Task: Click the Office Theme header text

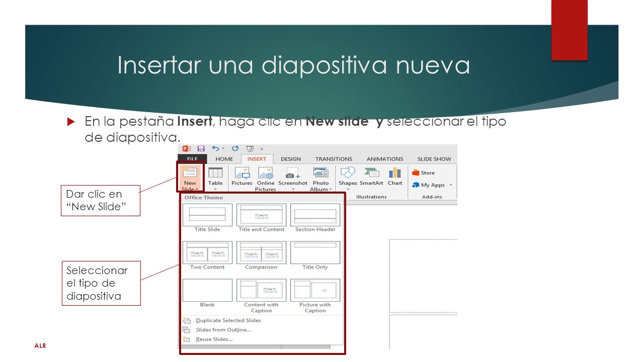Action: coord(204,198)
